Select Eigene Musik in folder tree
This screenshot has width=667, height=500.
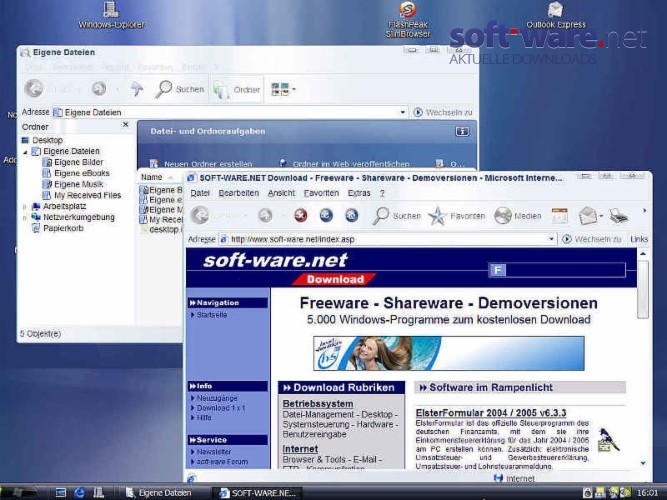coord(79,184)
